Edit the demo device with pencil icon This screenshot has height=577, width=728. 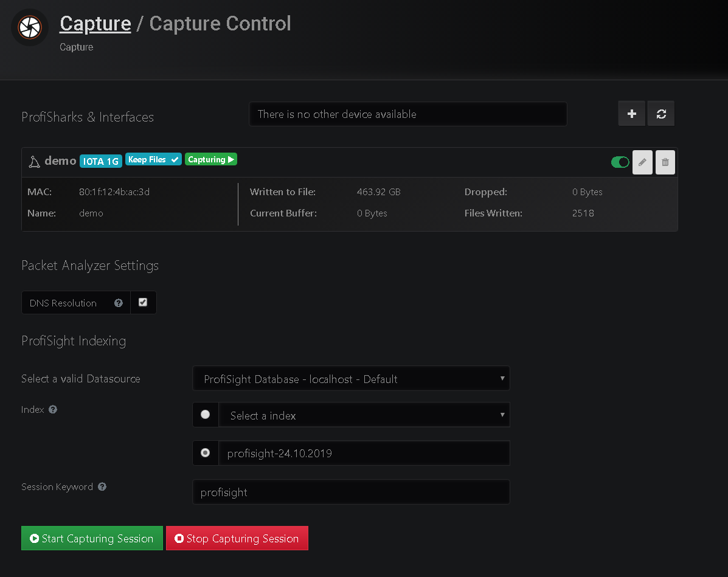[643, 162]
